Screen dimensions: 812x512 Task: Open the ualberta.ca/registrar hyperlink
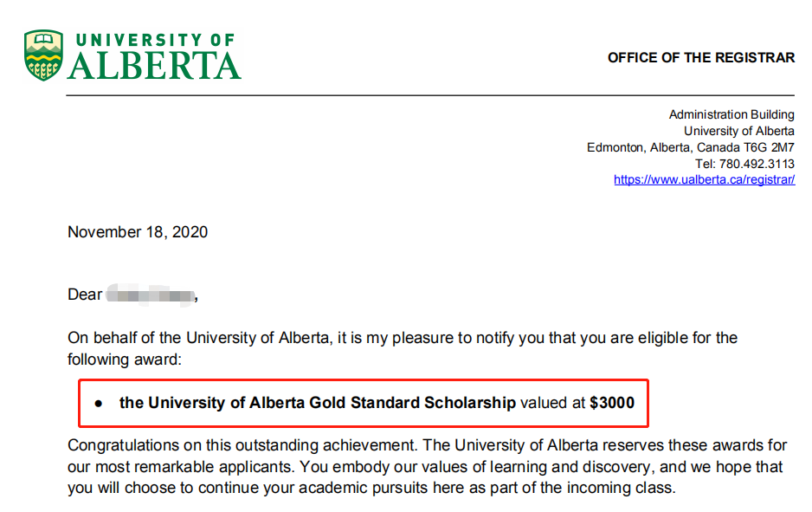[x=704, y=180]
